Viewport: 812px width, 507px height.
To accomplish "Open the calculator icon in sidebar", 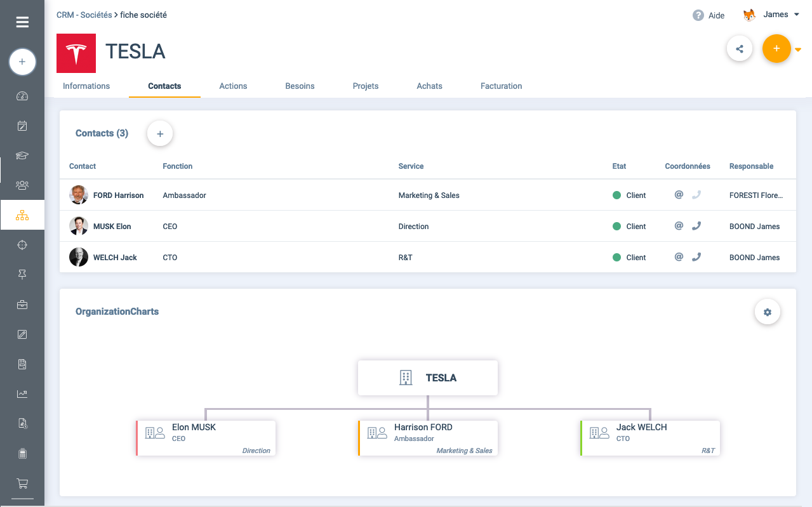I will tap(22, 453).
